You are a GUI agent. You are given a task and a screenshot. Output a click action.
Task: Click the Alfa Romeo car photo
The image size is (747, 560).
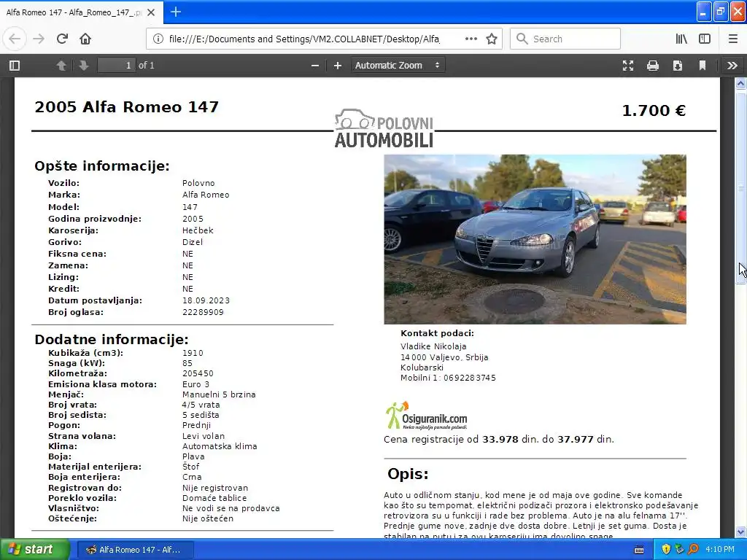click(535, 239)
